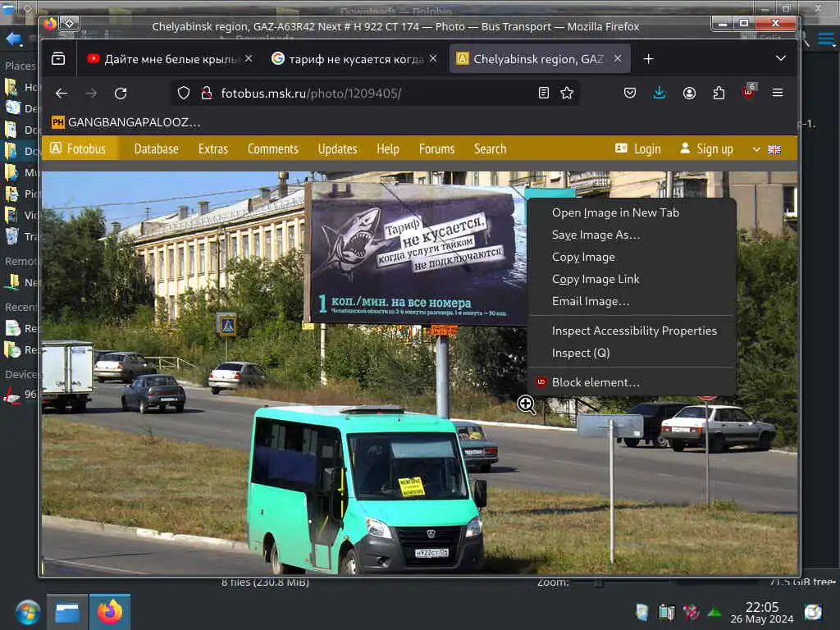Open the Help link in the site menu
Image resolution: width=840 pixels, height=630 pixels.
[388, 149]
